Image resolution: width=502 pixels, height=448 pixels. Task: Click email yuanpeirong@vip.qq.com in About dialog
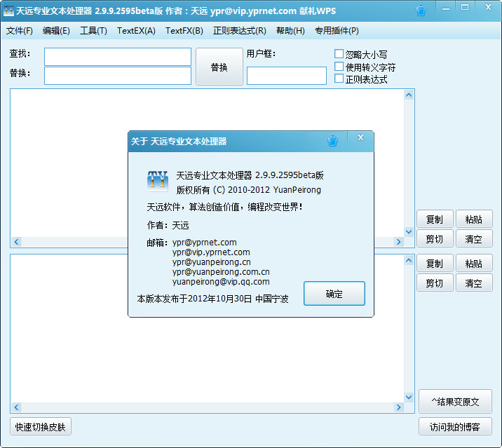221,281
